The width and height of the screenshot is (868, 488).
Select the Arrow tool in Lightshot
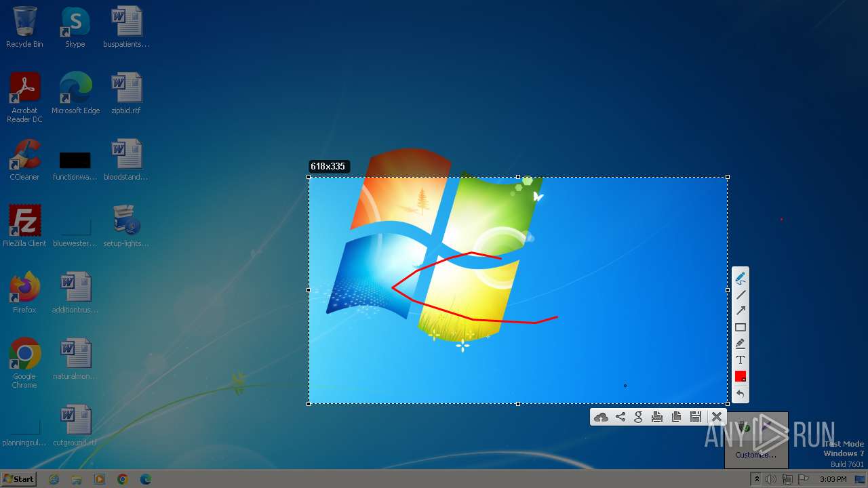741,310
